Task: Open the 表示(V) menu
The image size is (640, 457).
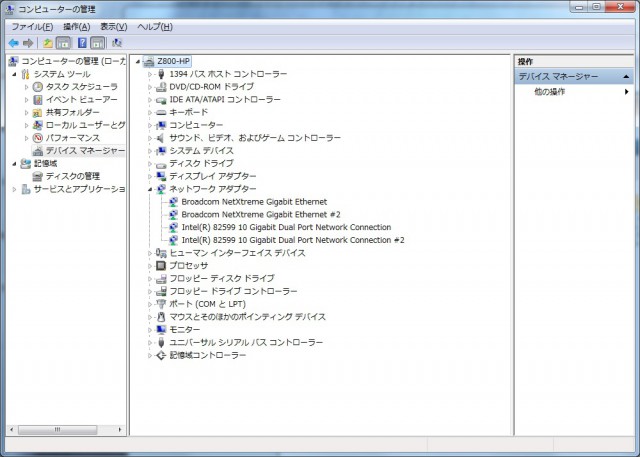Action: coord(114,26)
